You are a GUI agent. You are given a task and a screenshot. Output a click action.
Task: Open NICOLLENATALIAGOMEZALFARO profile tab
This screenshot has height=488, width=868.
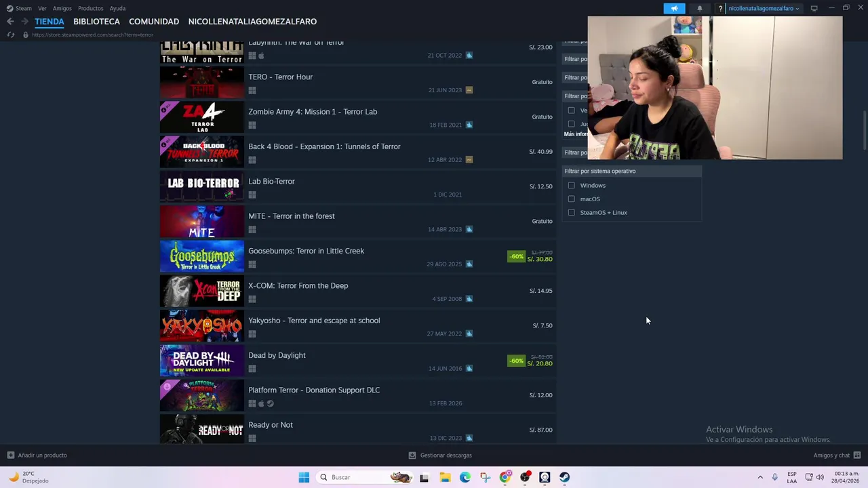click(x=252, y=22)
